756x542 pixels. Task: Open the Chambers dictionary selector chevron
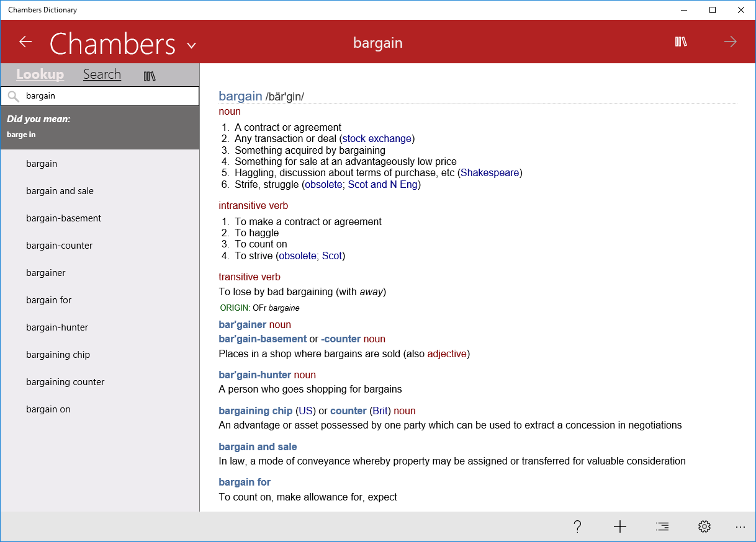click(191, 45)
